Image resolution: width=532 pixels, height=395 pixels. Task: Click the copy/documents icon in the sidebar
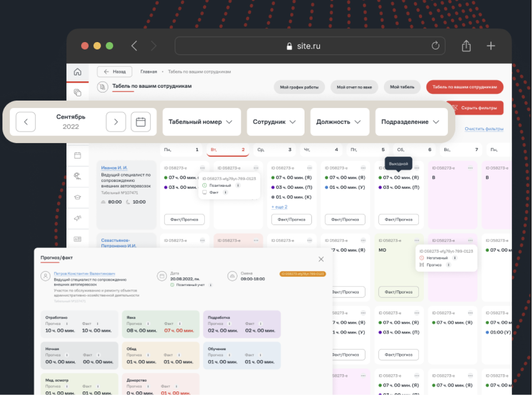(78, 92)
